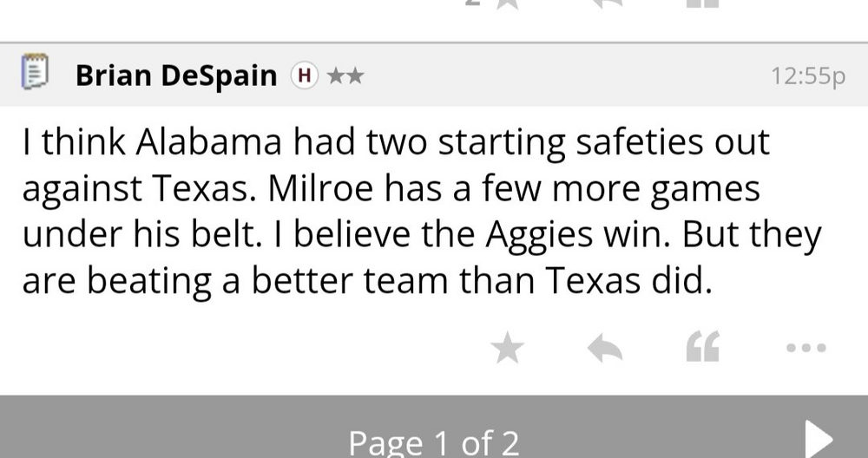Reply to Brian DeSpain's post

[605, 349]
